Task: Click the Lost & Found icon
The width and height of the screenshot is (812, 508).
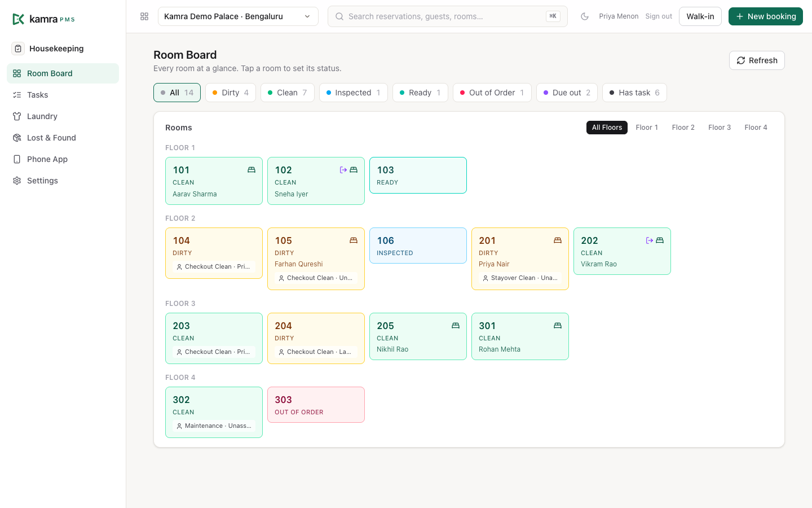Action: click(x=17, y=138)
